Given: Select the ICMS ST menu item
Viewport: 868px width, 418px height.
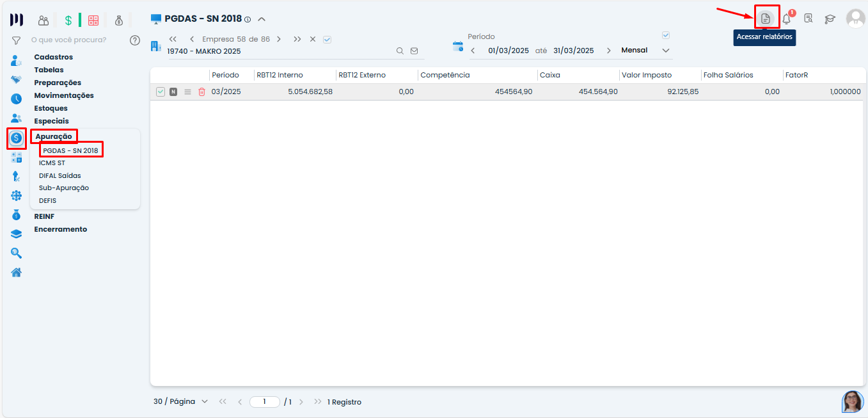Looking at the screenshot, I should click(x=52, y=163).
